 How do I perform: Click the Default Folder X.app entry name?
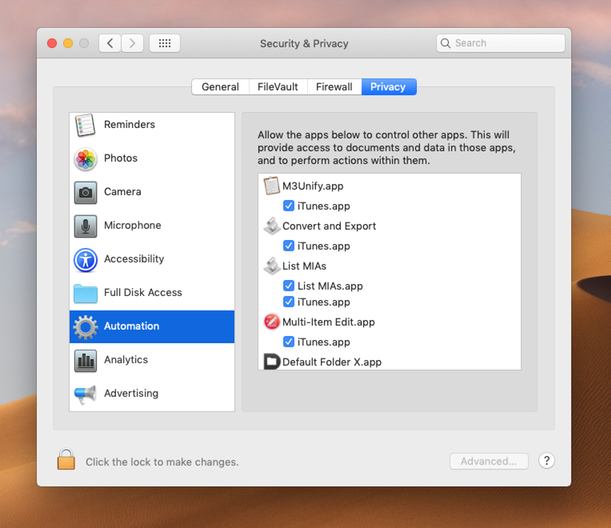pyautogui.click(x=332, y=362)
